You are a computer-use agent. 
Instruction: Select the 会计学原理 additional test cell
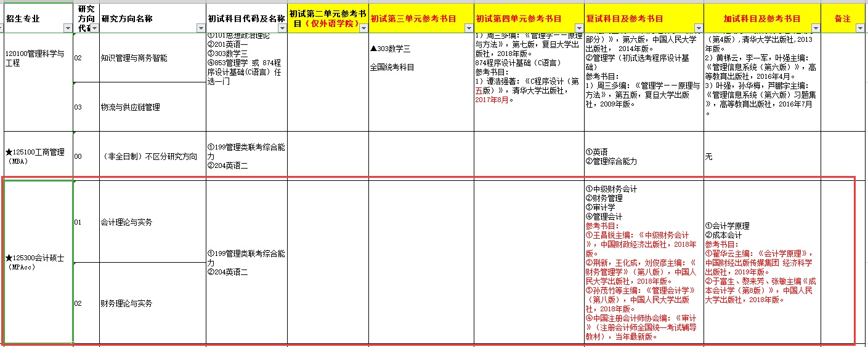coord(763,262)
